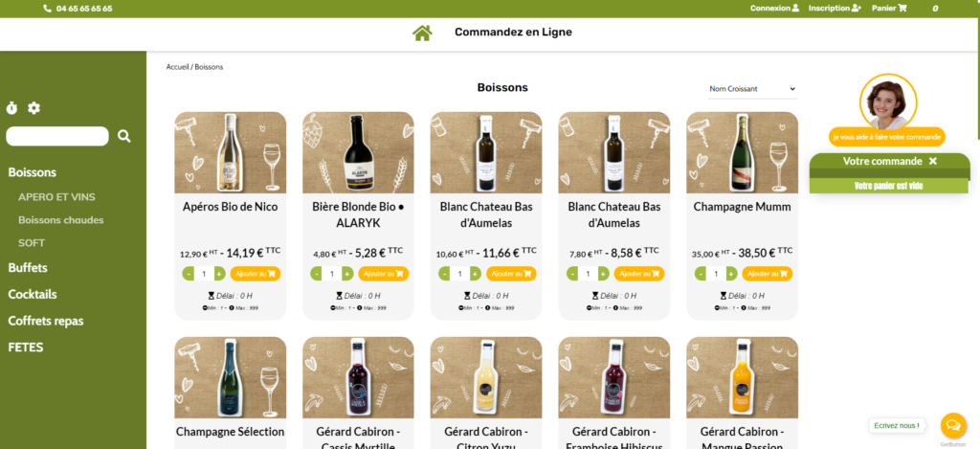Open the settings gear in the sidebar
The height and width of the screenshot is (449, 980).
[33, 108]
